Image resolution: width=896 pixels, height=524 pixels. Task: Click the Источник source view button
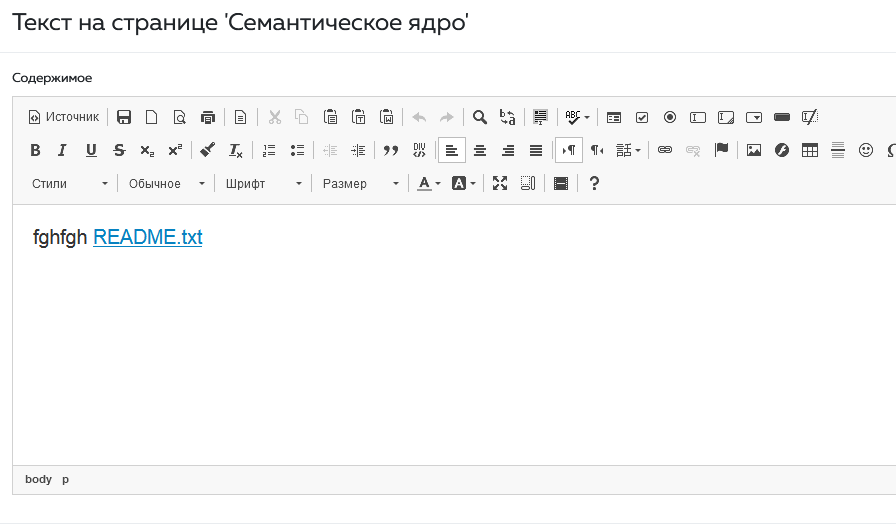(64, 117)
